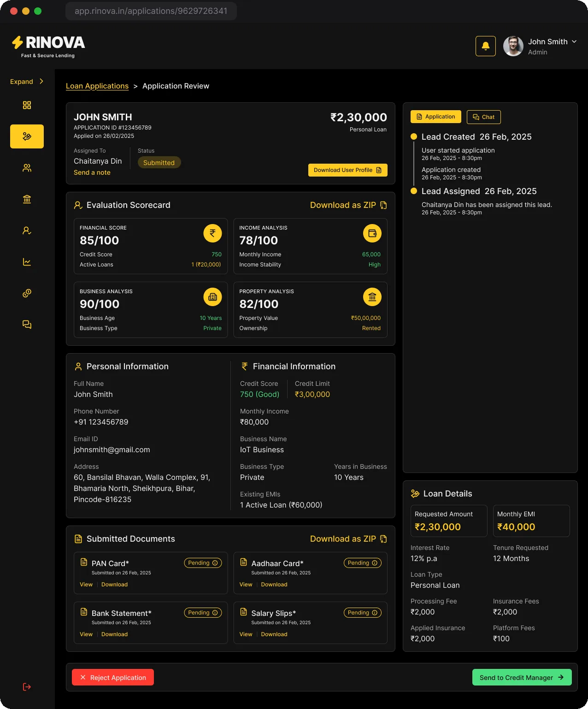The height and width of the screenshot is (709, 588).
Task: Switch to the Application tab
Action: [436, 117]
